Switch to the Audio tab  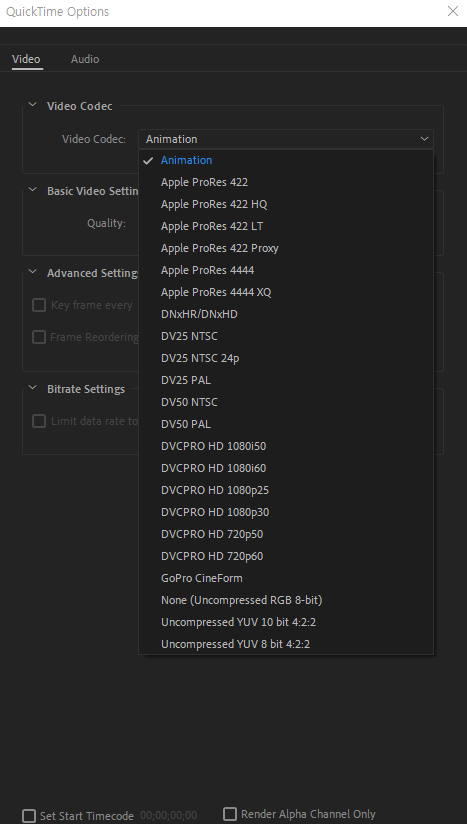85,59
